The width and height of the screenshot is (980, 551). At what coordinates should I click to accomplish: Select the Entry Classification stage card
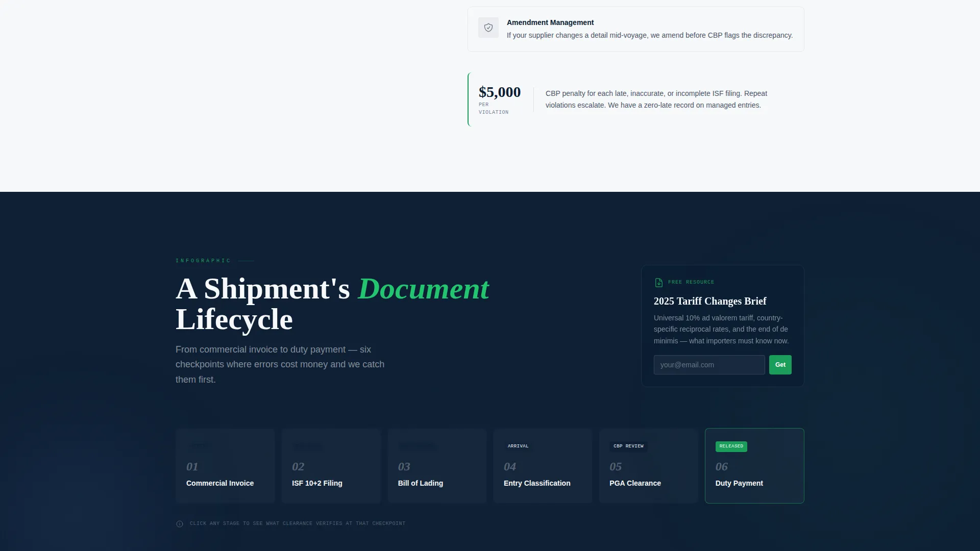click(x=543, y=466)
